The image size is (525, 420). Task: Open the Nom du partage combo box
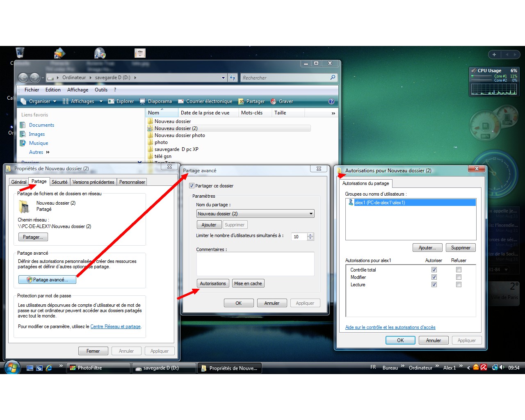256,214
